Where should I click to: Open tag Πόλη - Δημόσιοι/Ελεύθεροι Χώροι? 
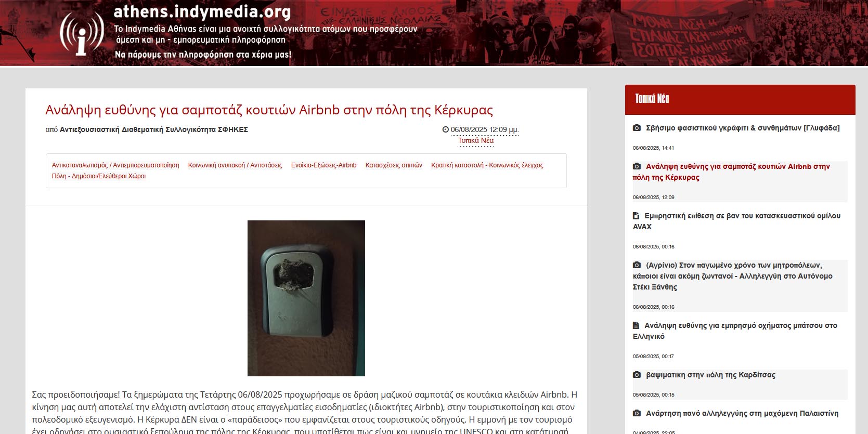(99, 176)
